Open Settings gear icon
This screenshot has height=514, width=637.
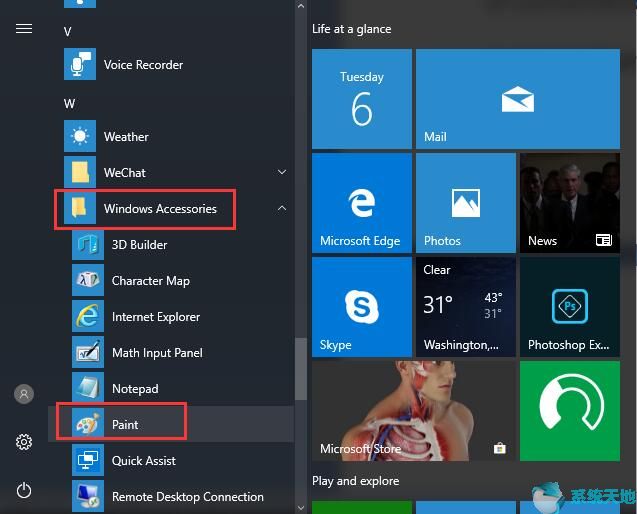point(24,442)
